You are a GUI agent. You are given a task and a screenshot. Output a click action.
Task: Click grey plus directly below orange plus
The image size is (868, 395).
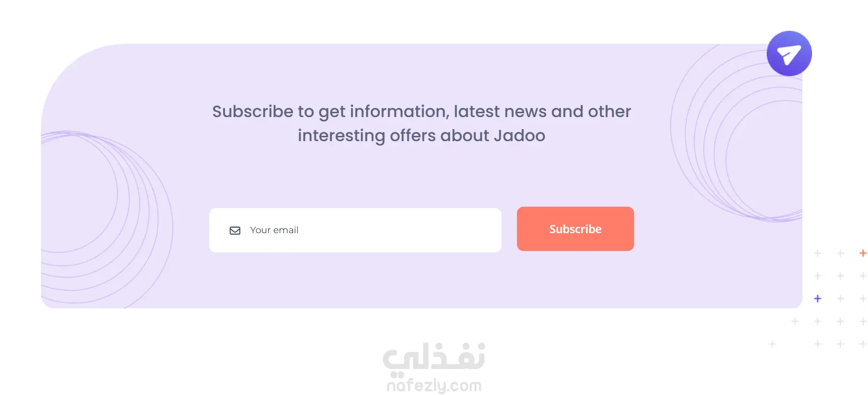pos(863,276)
